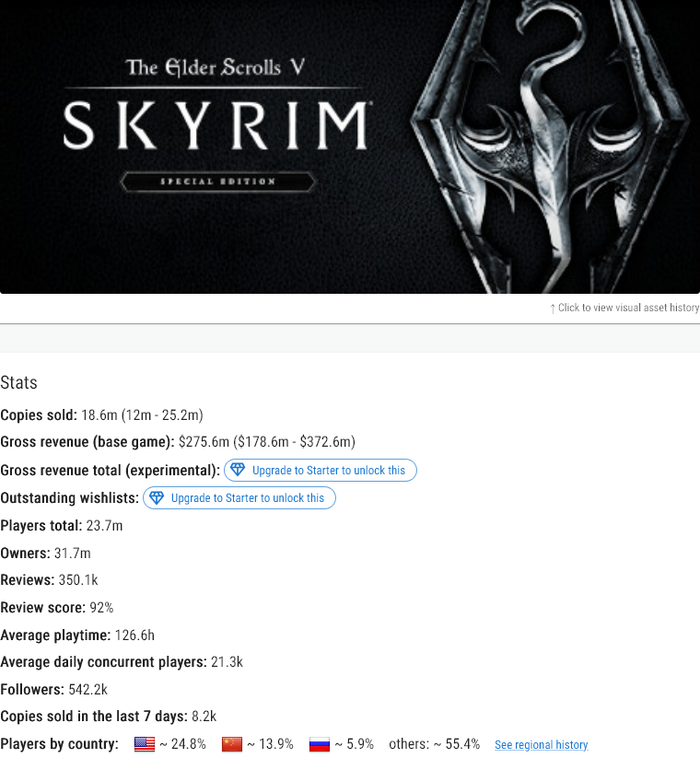Click the Followers value '542.2k'
700x758 pixels.
pos(88,689)
